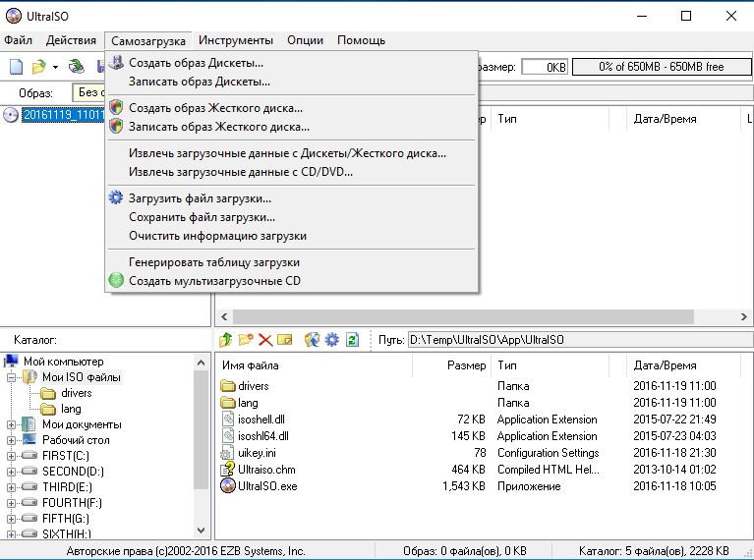Click the disc icon of image 20161119_11011
This screenshot has height=560, width=754.
coord(11,115)
